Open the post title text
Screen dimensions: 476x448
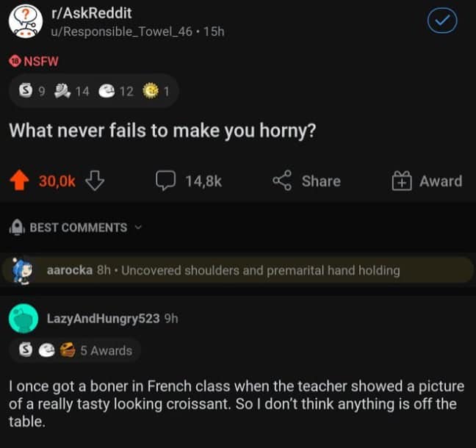[162, 131]
